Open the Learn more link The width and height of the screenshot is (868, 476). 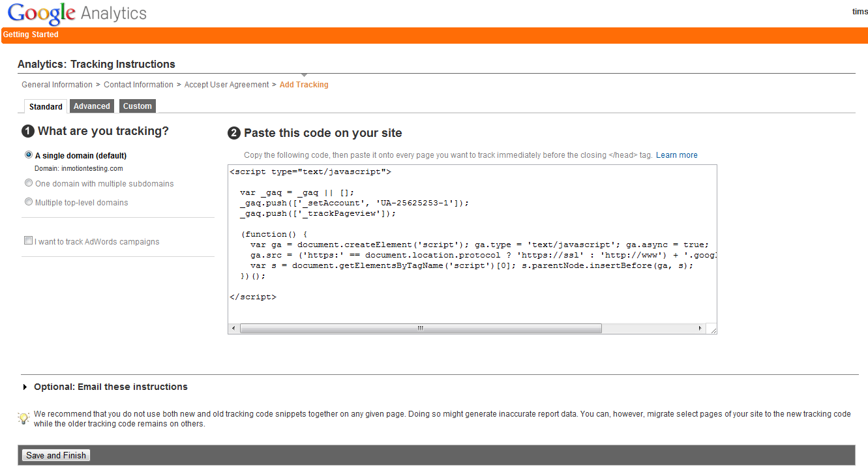click(676, 155)
